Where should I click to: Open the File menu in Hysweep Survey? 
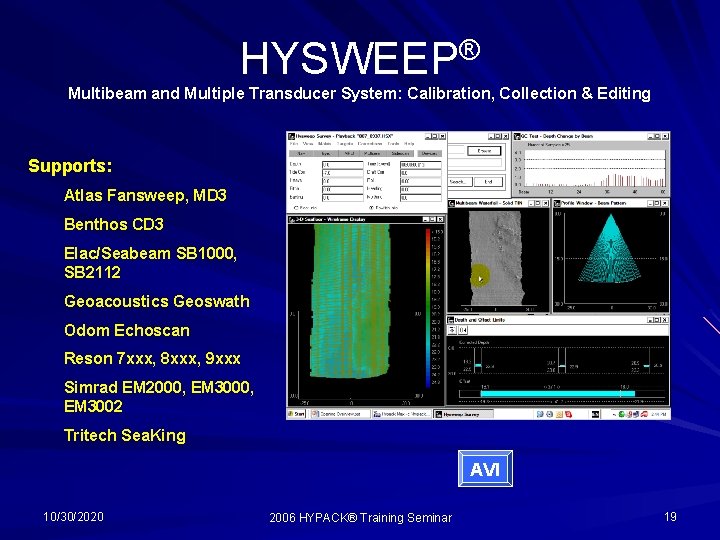click(294, 144)
